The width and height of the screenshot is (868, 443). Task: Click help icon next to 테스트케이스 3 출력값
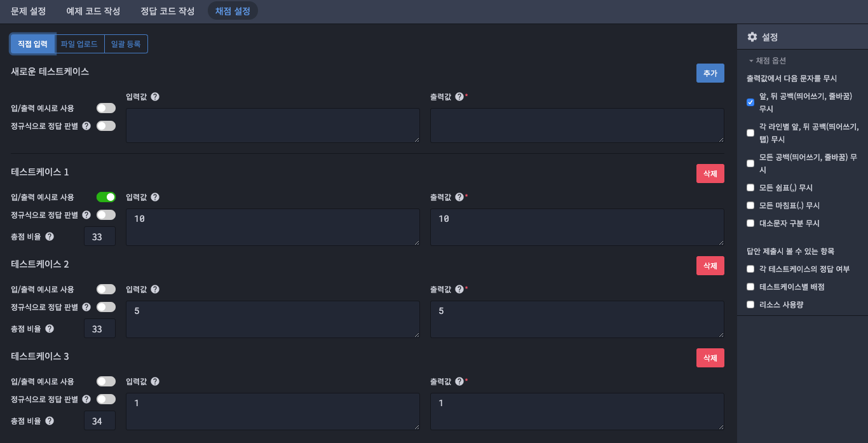[x=459, y=381]
